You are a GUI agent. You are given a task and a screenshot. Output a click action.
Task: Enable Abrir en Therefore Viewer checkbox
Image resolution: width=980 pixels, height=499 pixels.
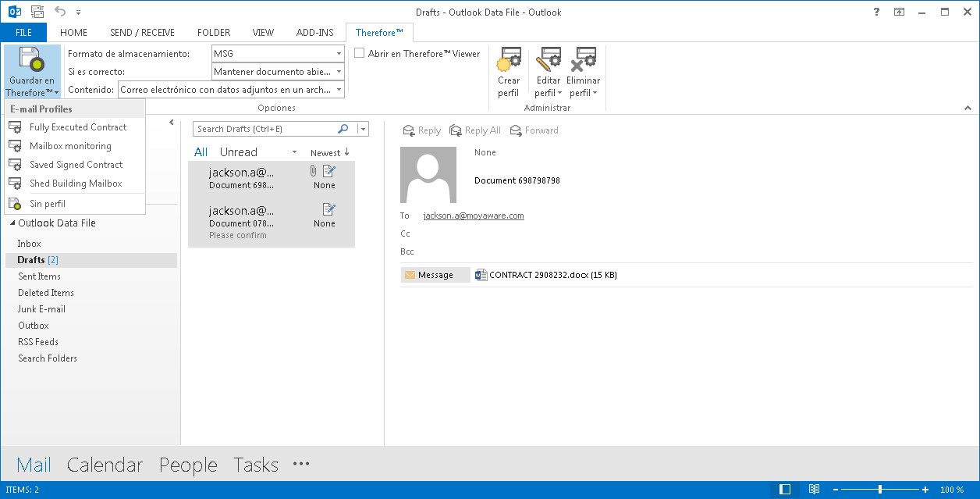(x=360, y=53)
